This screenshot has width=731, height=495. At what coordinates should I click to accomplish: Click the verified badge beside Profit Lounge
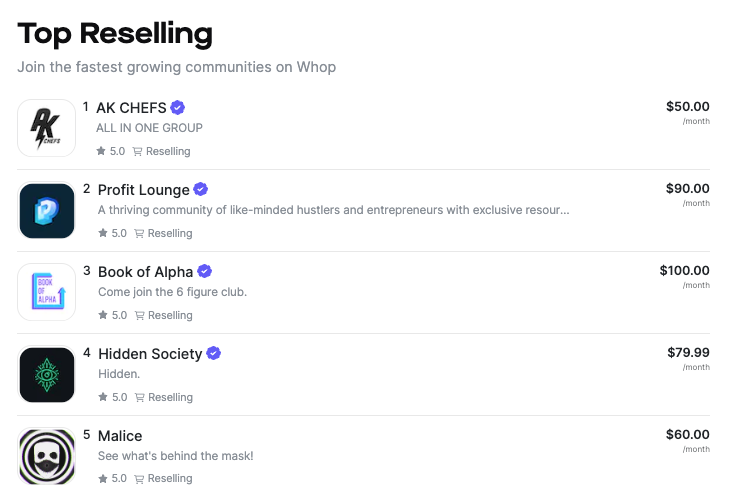click(200, 189)
